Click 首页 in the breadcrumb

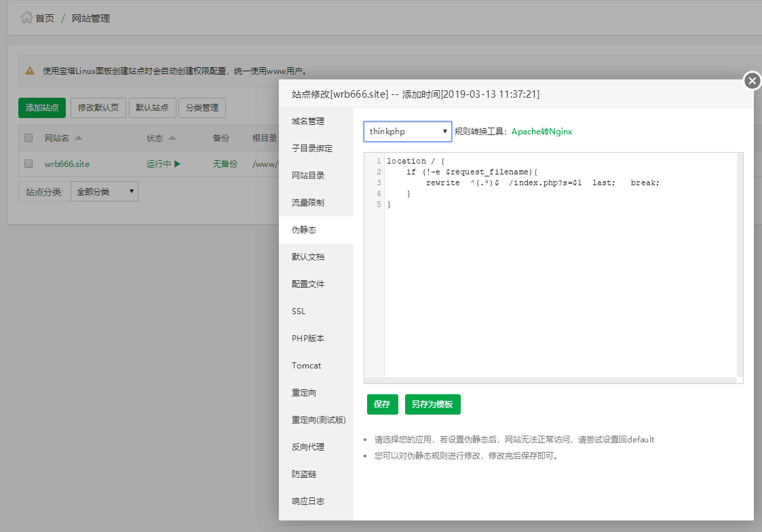pyautogui.click(x=45, y=18)
